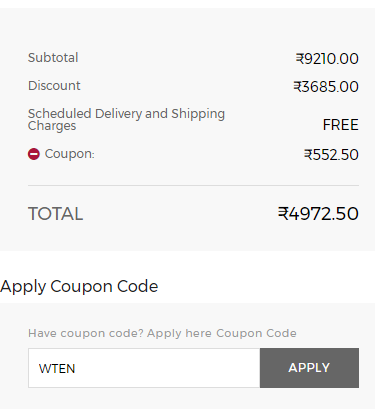The image size is (375, 409).
Task: Click the Coupon: label text
Action: (70, 154)
